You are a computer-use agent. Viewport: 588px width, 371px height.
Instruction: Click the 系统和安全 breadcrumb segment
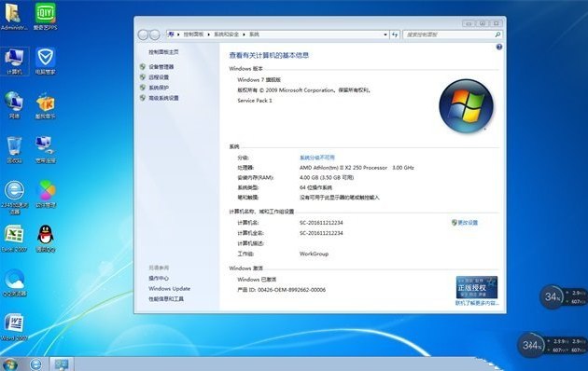click(226, 34)
